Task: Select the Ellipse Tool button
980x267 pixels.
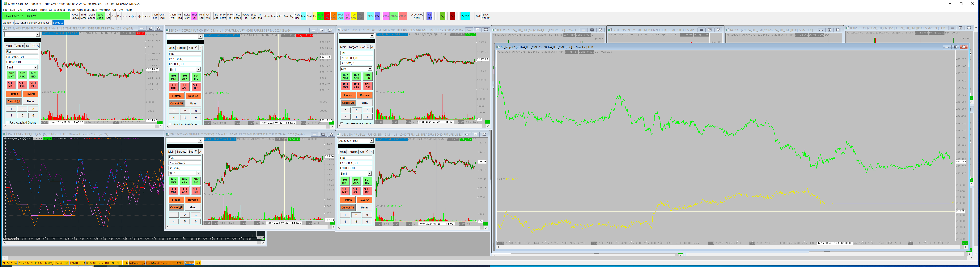Action: (x=253, y=16)
